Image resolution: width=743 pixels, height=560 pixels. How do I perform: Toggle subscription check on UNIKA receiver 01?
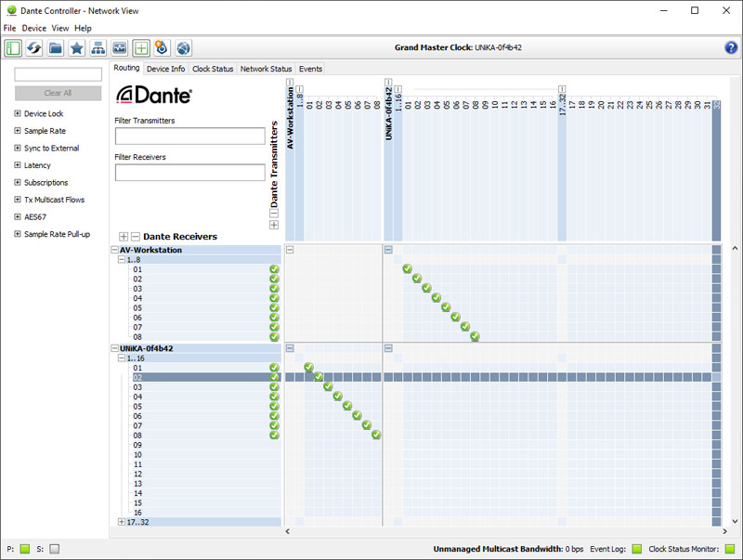(308, 368)
